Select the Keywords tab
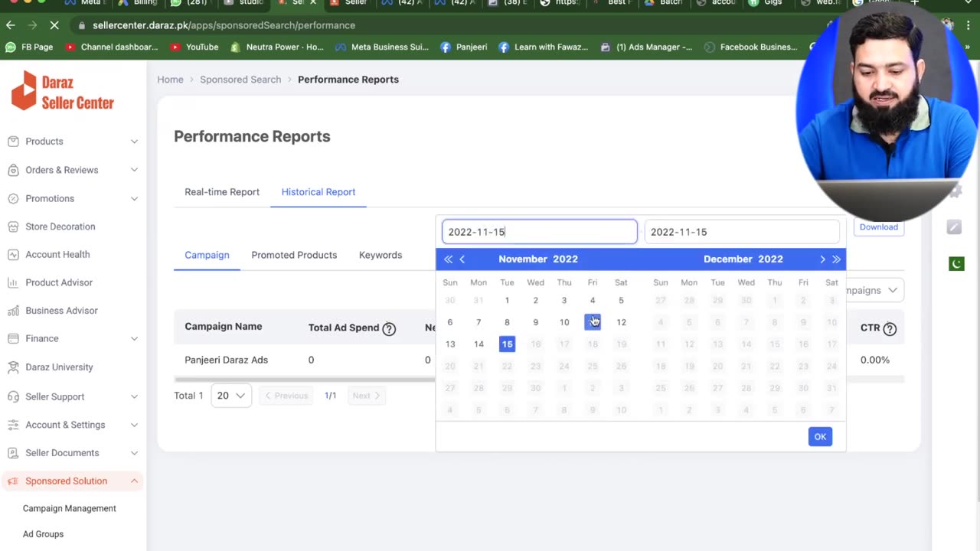 [x=381, y=255]
